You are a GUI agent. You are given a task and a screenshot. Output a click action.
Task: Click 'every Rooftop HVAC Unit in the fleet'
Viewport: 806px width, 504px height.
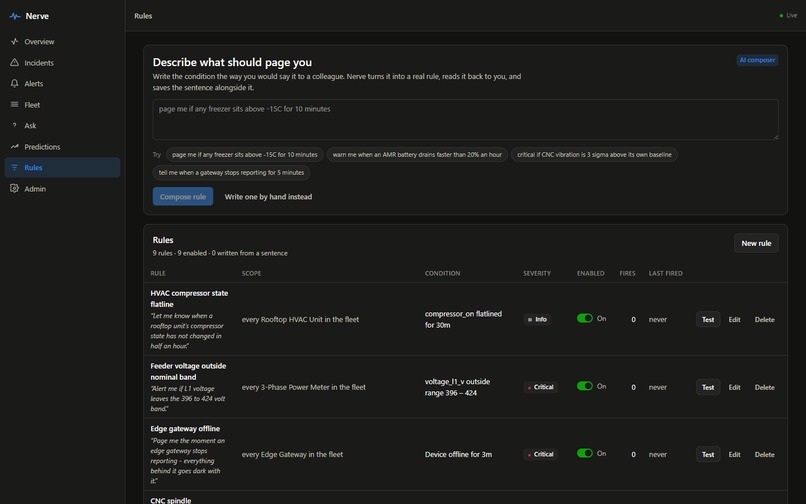click(300, 319)
